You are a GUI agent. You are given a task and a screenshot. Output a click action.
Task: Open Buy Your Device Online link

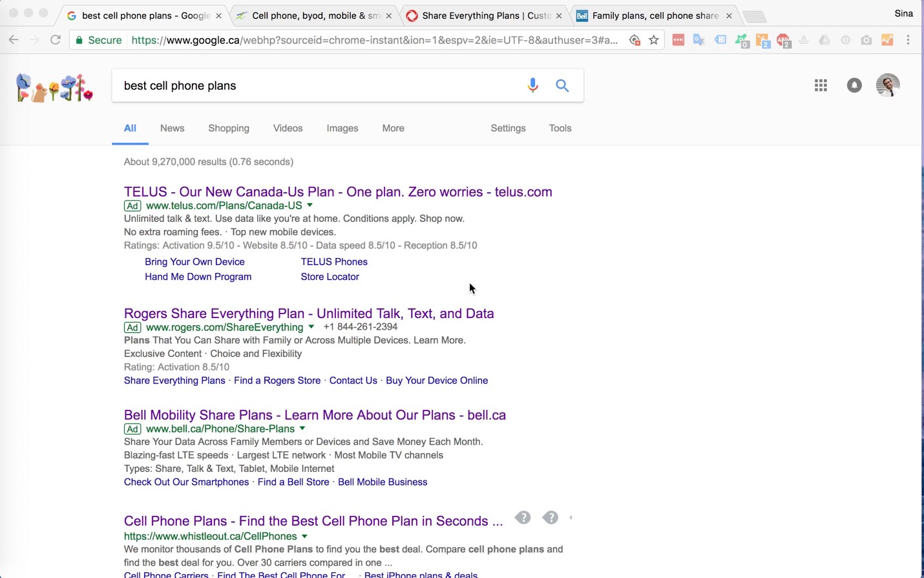point(437,381)
